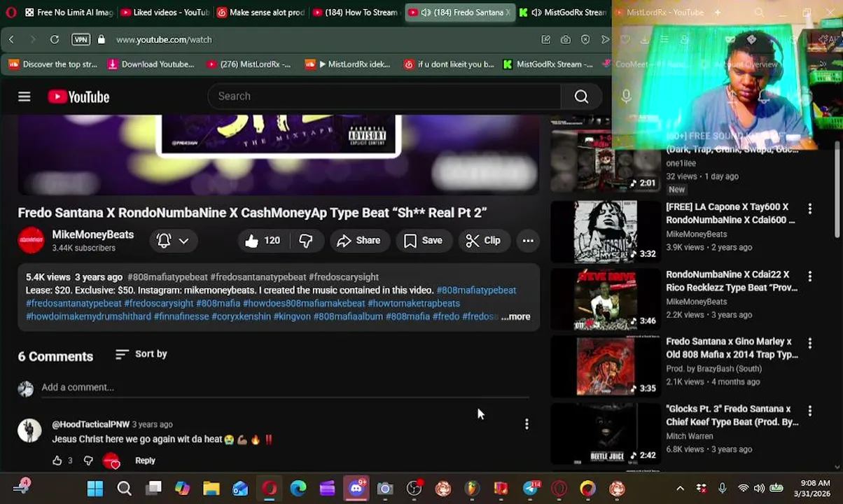Reply to the @HoodTacticalPNW comment
Screen dimensions: 843x504
[x=145, y=461]
